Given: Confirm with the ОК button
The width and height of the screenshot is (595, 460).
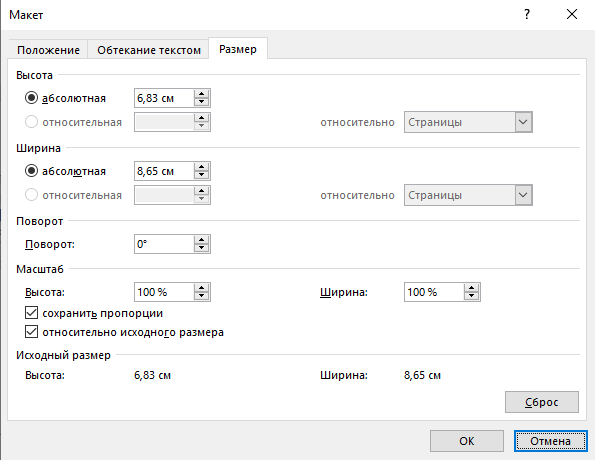Looking at the screenshot, I should click(467, 441).
